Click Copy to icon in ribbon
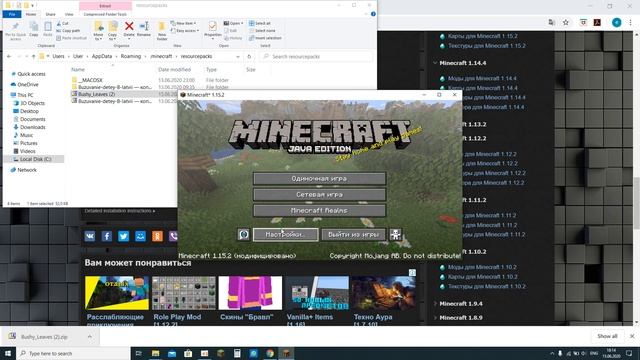 pyautogui.click(x=113, y=31)
